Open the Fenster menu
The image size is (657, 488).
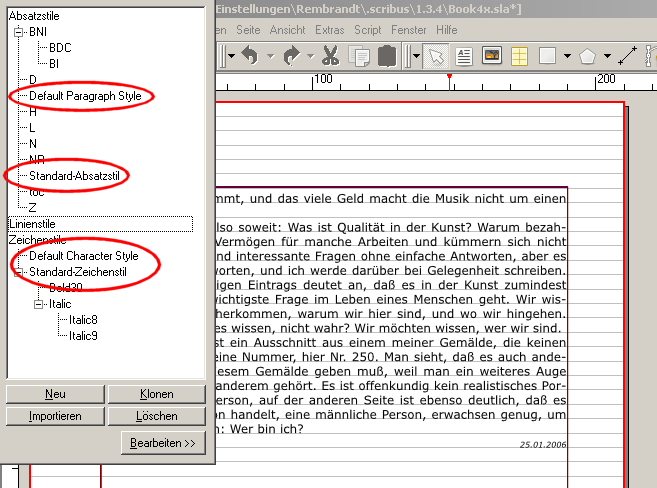click(x=408, y=31)
